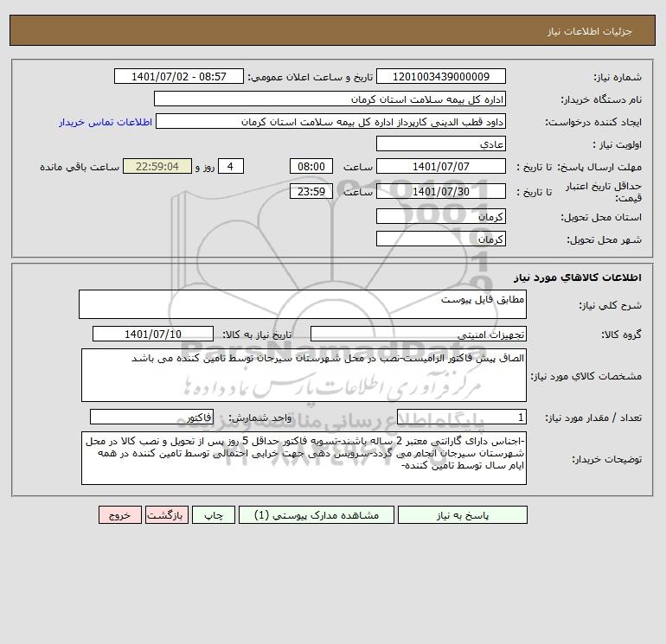This screenshot has width=666, height=644.
Task: Click the جزئیات اطلاعات نیاز header title
Action: [590, 31]
